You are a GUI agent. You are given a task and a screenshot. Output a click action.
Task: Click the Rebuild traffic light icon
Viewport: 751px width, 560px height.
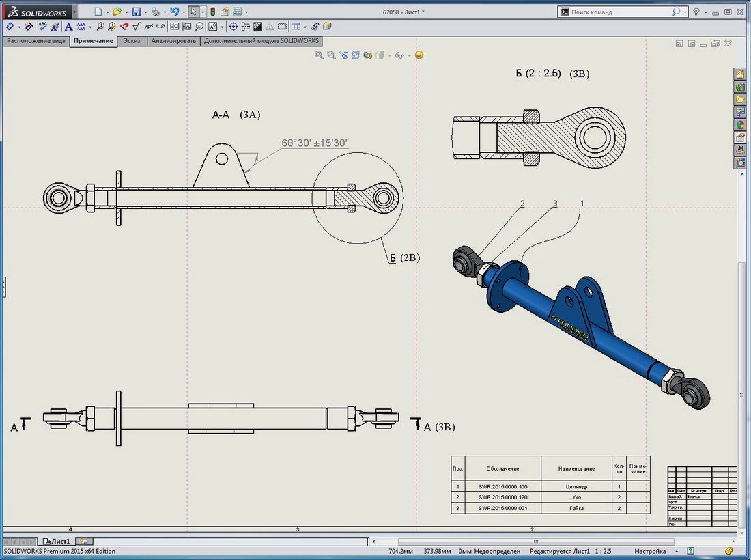[212, 12]
